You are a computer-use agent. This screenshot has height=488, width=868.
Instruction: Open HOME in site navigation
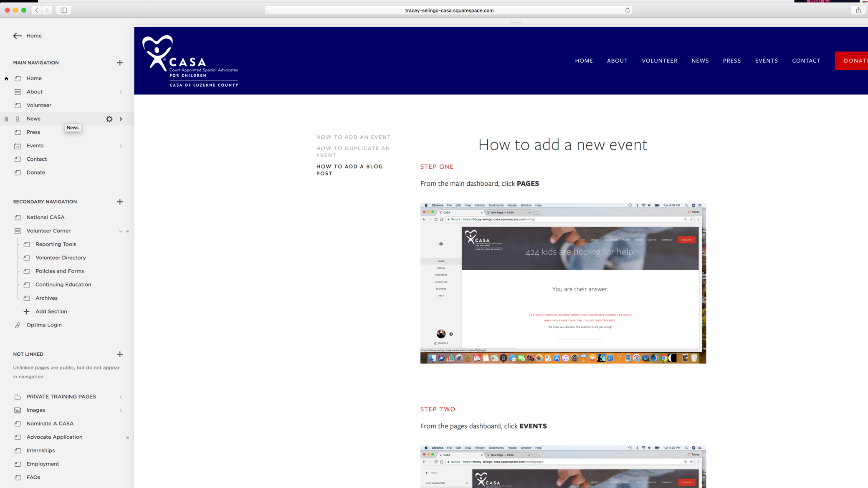click(x=584, y=61)
